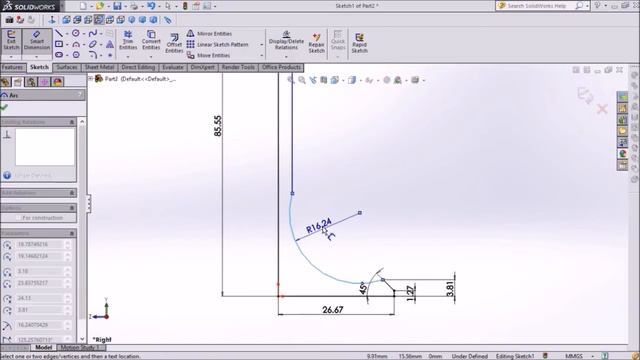Switch to the DimXpert tab
Image resolution: width=640 pixels, height=360 pixels.
coord(202,67)
